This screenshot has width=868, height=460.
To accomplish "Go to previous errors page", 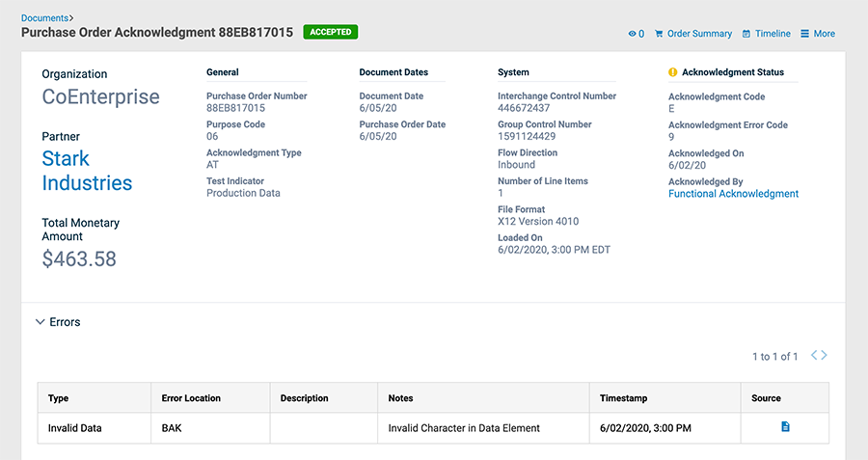I will [814, 356].
